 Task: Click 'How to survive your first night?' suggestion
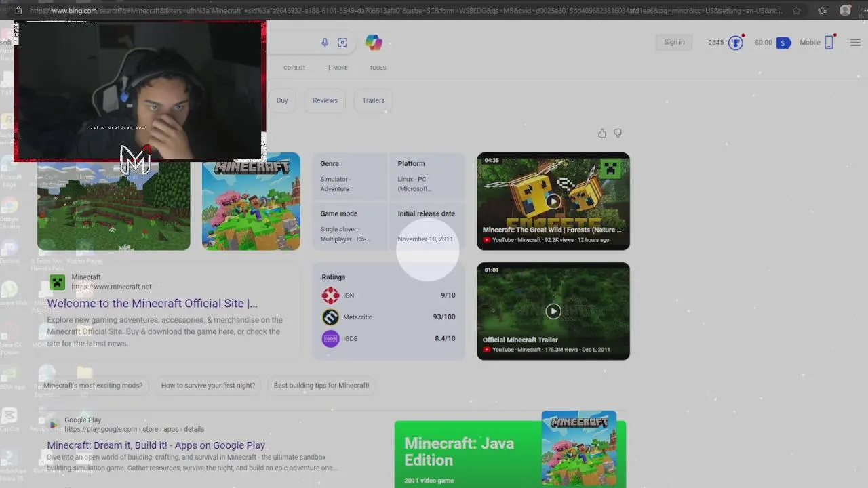point(208,386)
